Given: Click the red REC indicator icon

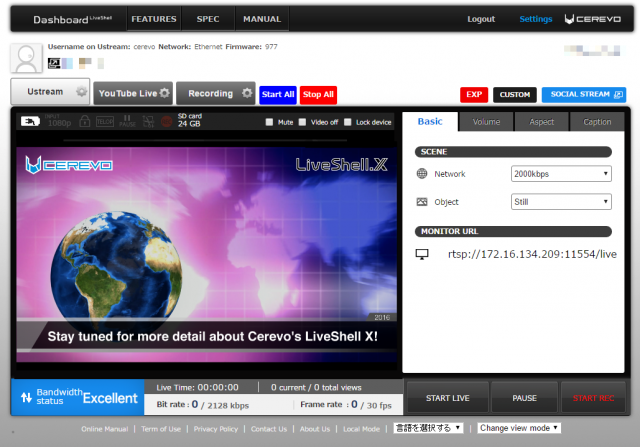Looking at the screenshot, I should pyautogui.click(x=167, y=121).
